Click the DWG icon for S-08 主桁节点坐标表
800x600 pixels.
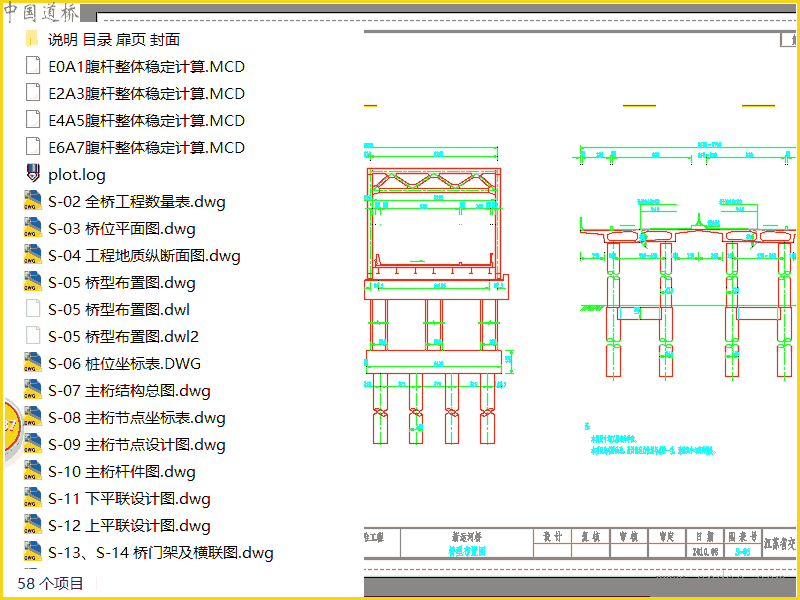coord(32,417)
